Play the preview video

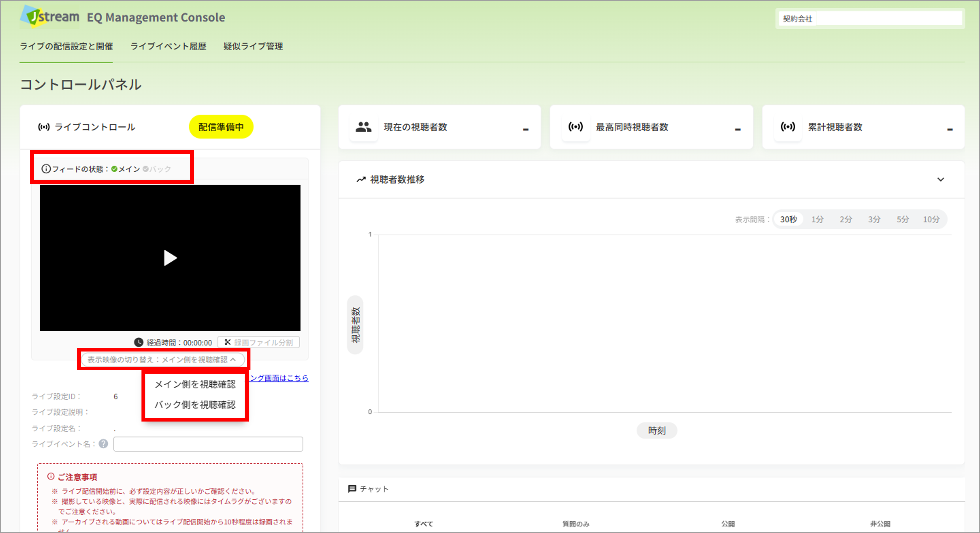click(x=170, y=258)
